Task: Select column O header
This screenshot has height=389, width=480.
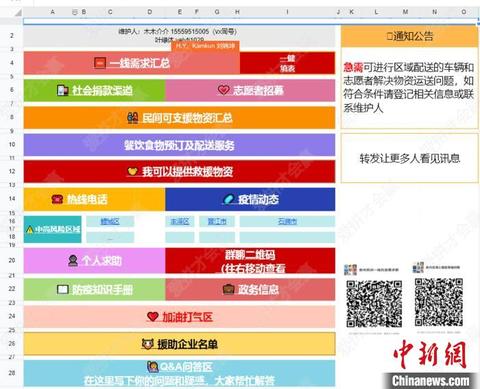Action: pos(464,12)
